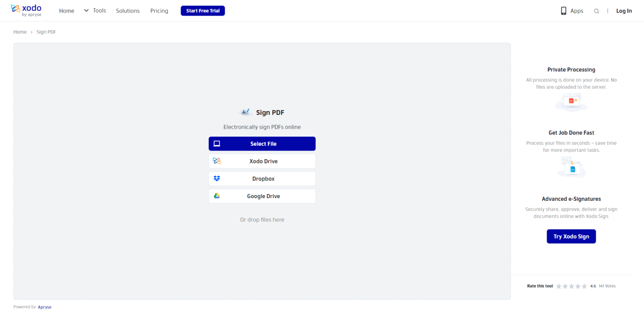Click the Home breadcrumb link

(20, 31)
